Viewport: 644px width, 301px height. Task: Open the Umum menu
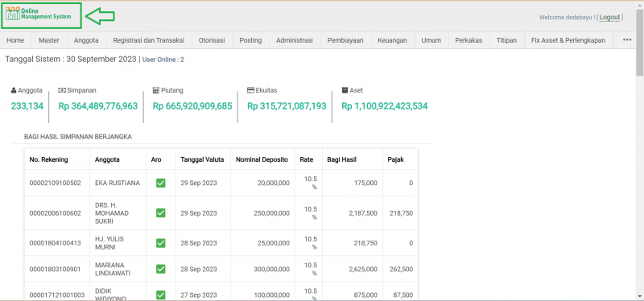point(431,40)
